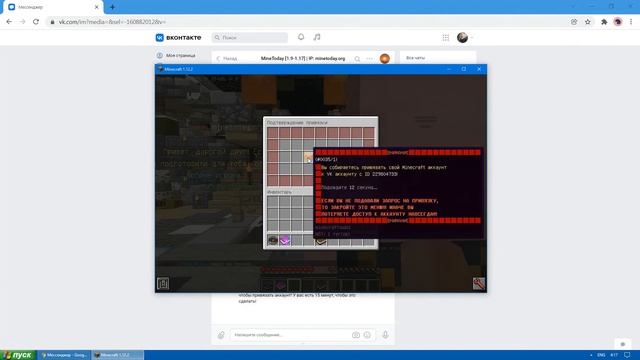
Task: Reload the page in Chrome
Action: coord(36,22)
